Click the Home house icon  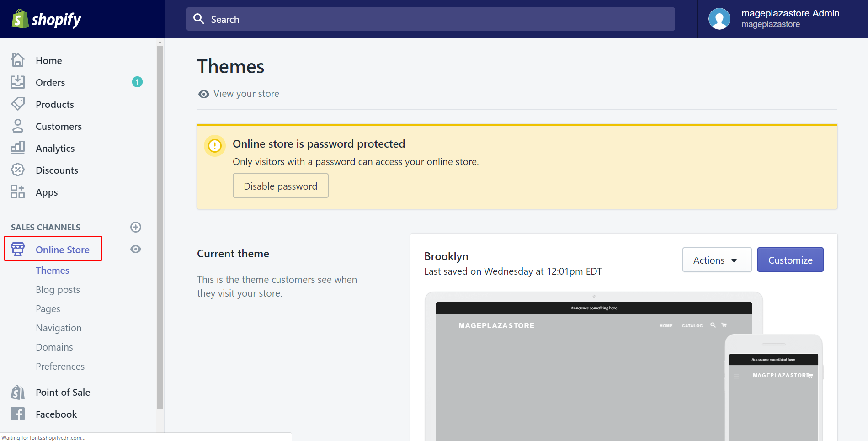point(18,60)
